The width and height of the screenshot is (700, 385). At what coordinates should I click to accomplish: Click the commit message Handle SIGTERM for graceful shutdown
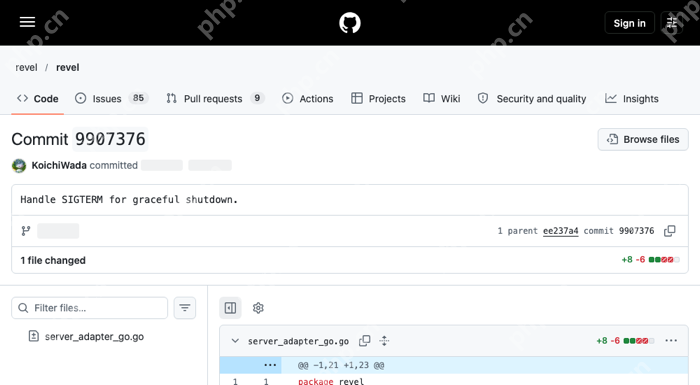[x=129, y=200]
